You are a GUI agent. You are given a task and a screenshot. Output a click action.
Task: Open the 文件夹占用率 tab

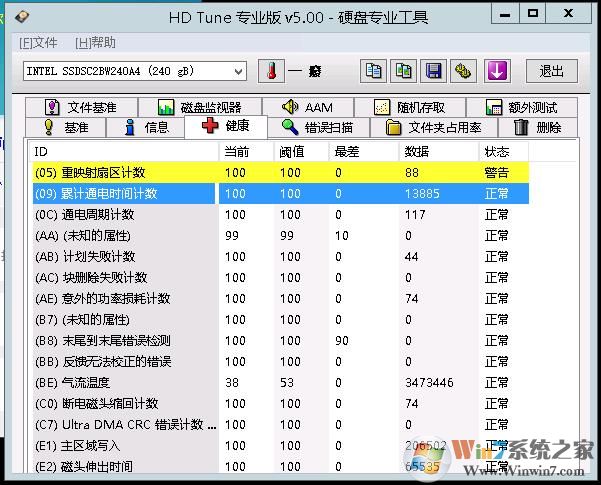[x=434, y=127]
